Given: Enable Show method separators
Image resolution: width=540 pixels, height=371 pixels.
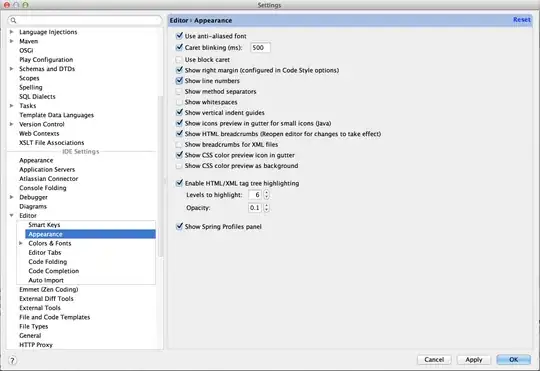Looking at the screenshot, I should point(179,92).
